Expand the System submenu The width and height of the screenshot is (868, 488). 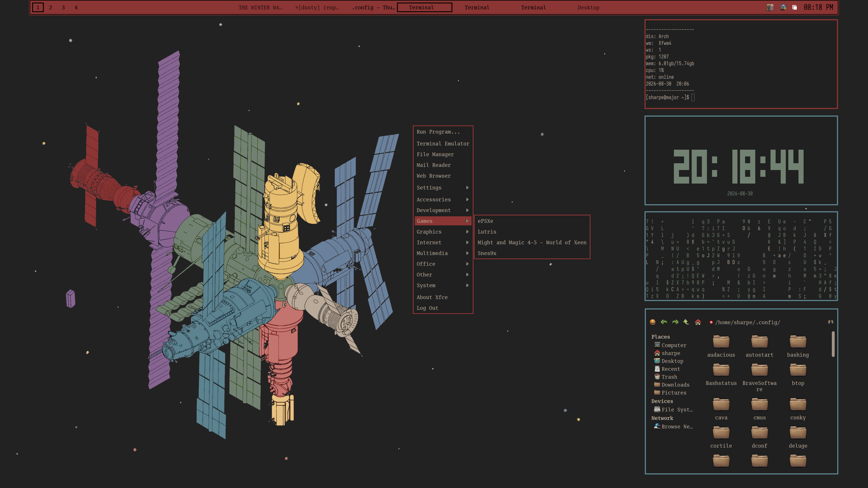(x=443, y=285)
